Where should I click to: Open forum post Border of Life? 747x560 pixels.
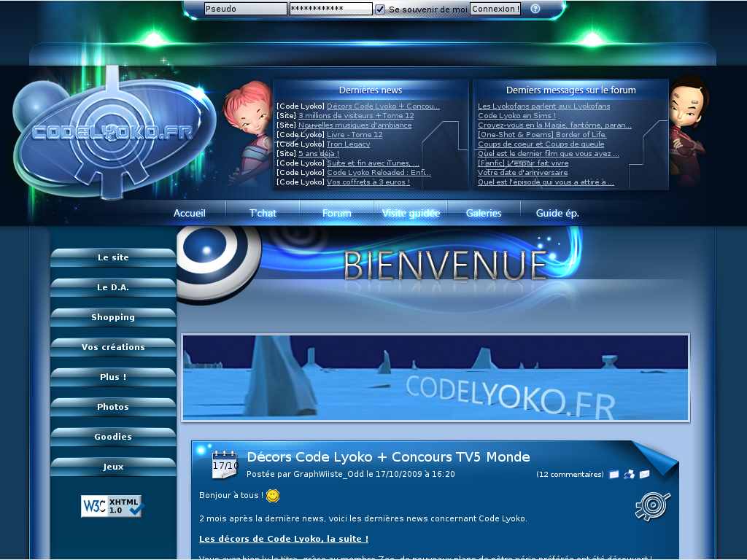click(x=542, y=135)
